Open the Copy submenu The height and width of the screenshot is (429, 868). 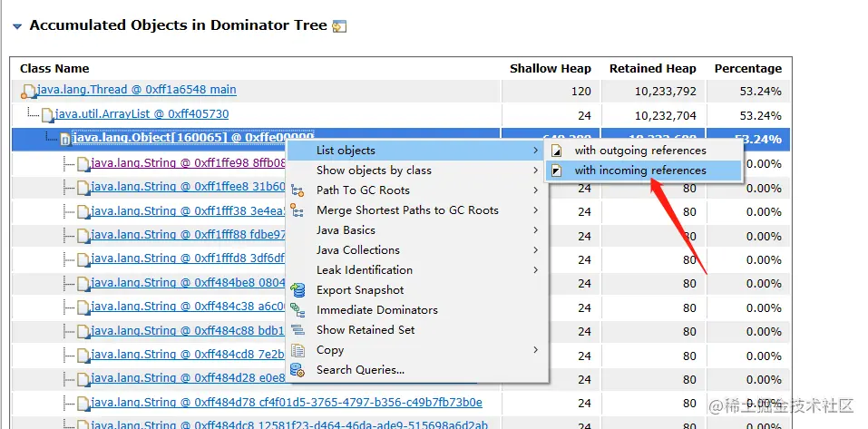415,350
